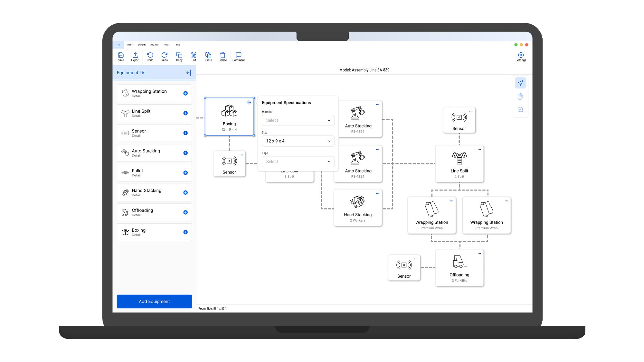Open the Material dropdown

(x=298, y=120)
